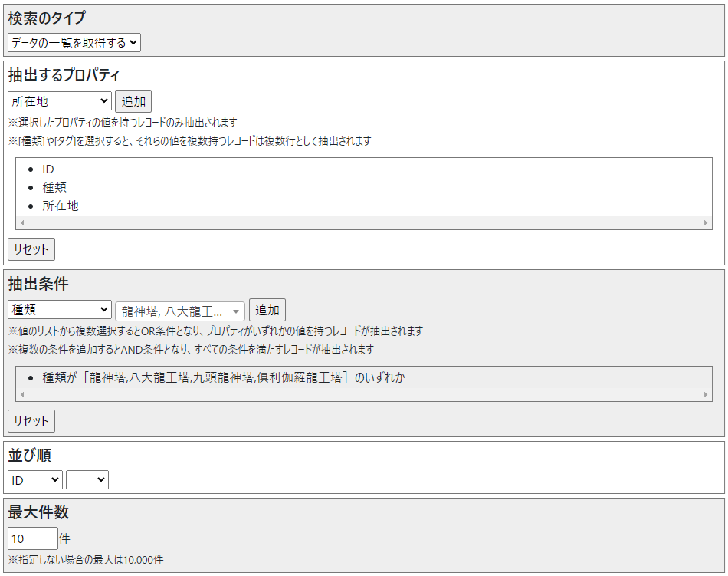This screenshot has width=728, height=576.
Task: Click リセット button in 抽出条件 section
Action: [x=31, y=421]
